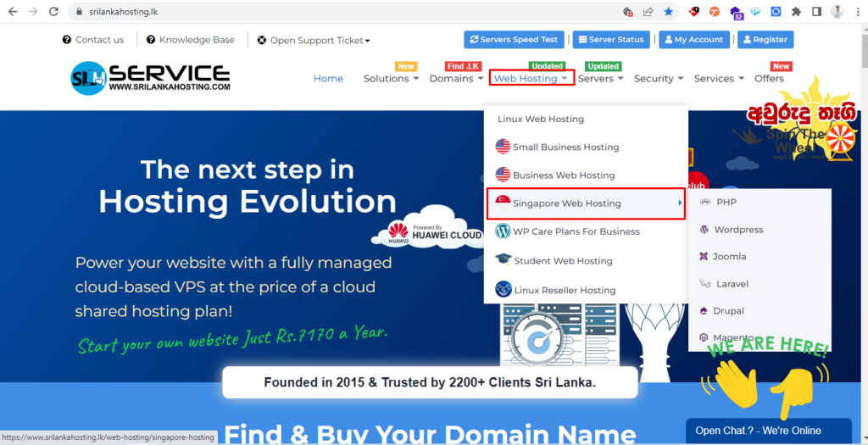Viewport: 868px width, 445px height.
Task: Toggle the browser side panel icon
Action: (816, 12)
